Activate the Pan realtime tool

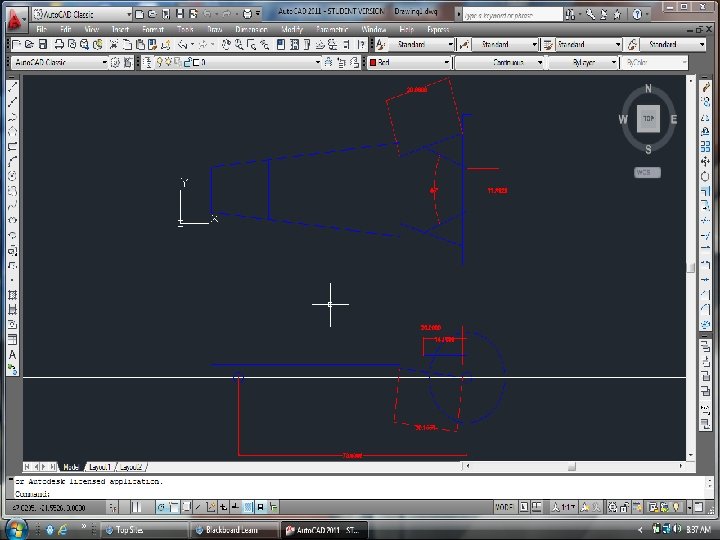[x=225, y=45]
